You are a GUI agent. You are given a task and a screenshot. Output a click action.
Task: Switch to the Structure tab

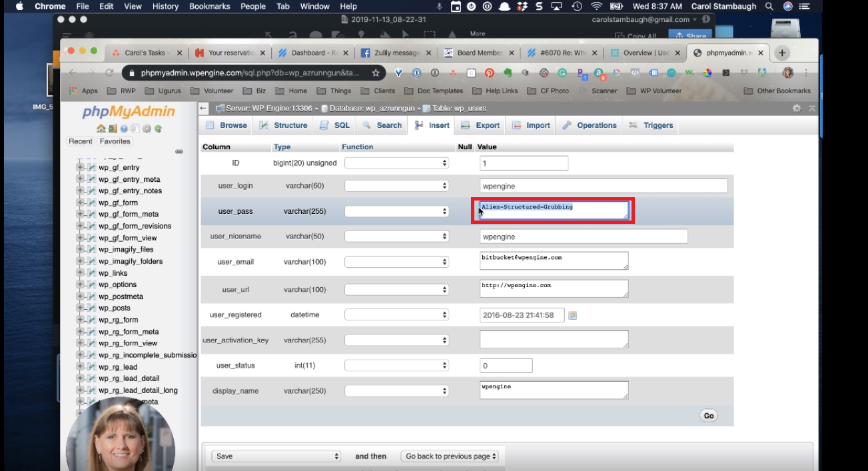[283, 125]
